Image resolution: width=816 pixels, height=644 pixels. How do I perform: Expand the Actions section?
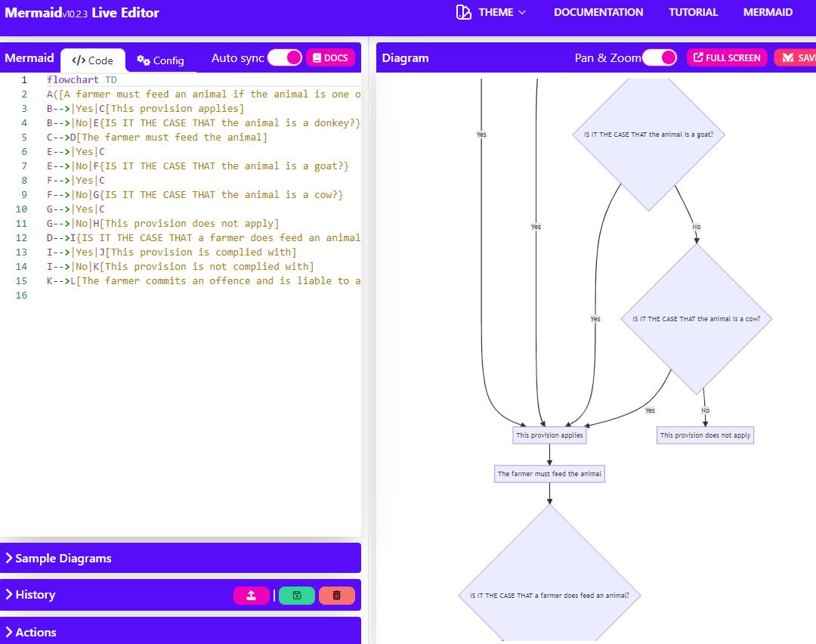180,630
